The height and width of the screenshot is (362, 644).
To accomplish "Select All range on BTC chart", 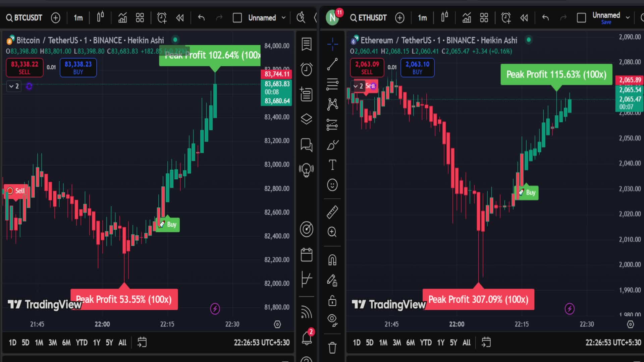I will tap(122, 343).
